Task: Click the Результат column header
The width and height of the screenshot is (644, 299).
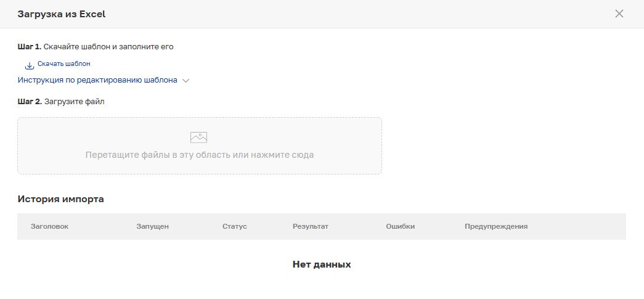Action: pos(311,226)
